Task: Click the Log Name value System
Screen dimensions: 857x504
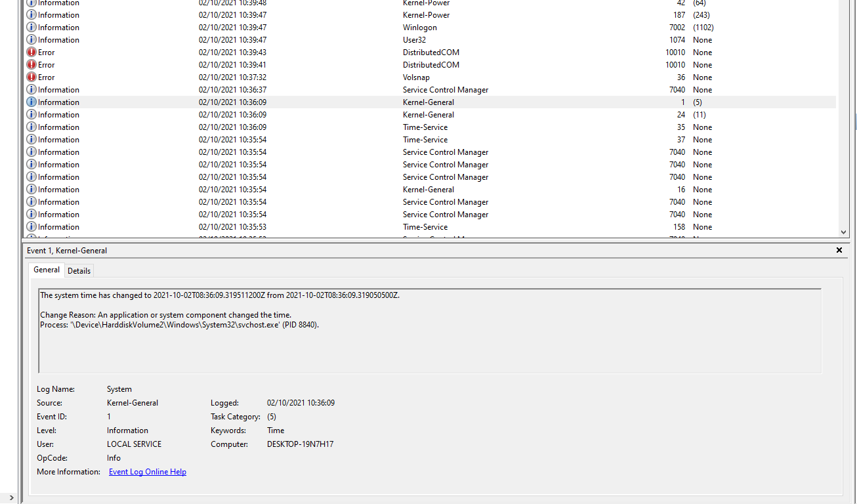Action: 119,389
